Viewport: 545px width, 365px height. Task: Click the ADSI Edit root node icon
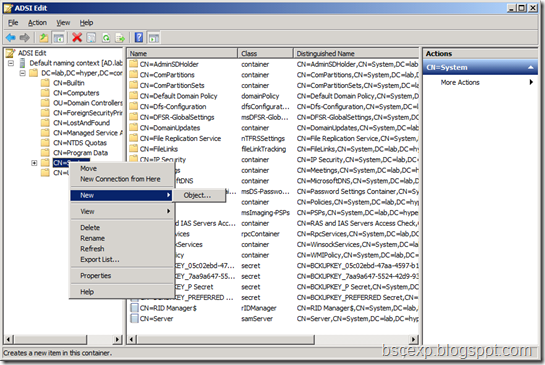[11, 53]
